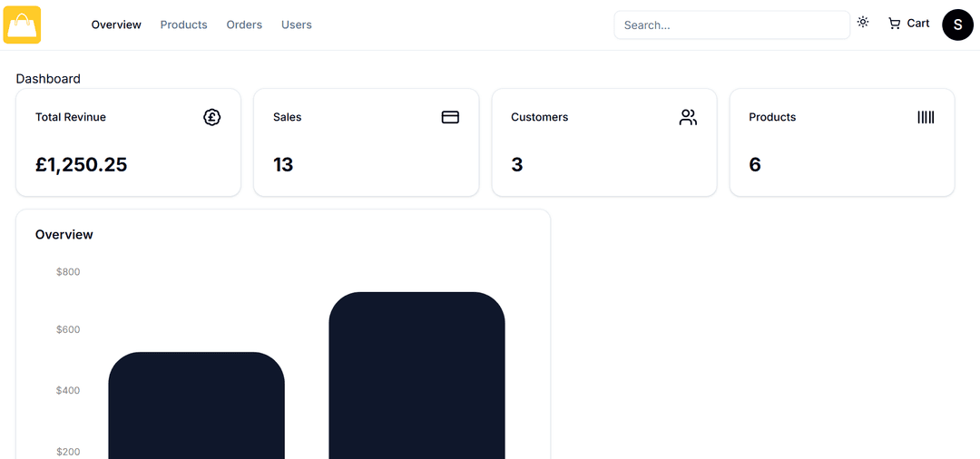Click the Sales count of 13
980x459 pixels.
tap(283, 164)
